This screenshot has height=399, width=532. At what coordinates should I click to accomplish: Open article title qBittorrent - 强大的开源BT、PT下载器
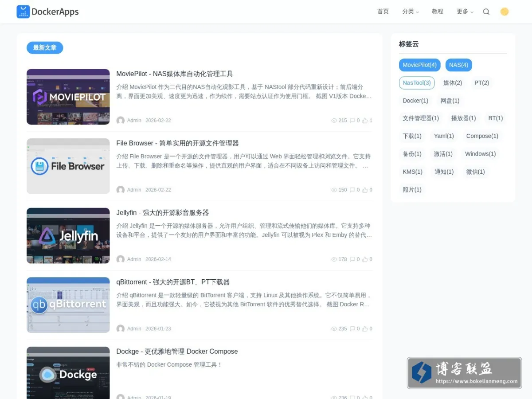click(173, 282)
